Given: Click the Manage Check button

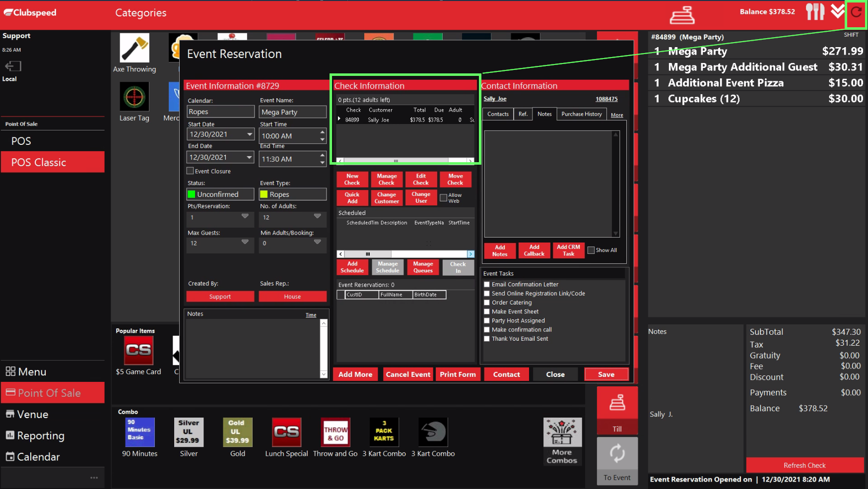Looking at the screenshot, I should 387,179.
